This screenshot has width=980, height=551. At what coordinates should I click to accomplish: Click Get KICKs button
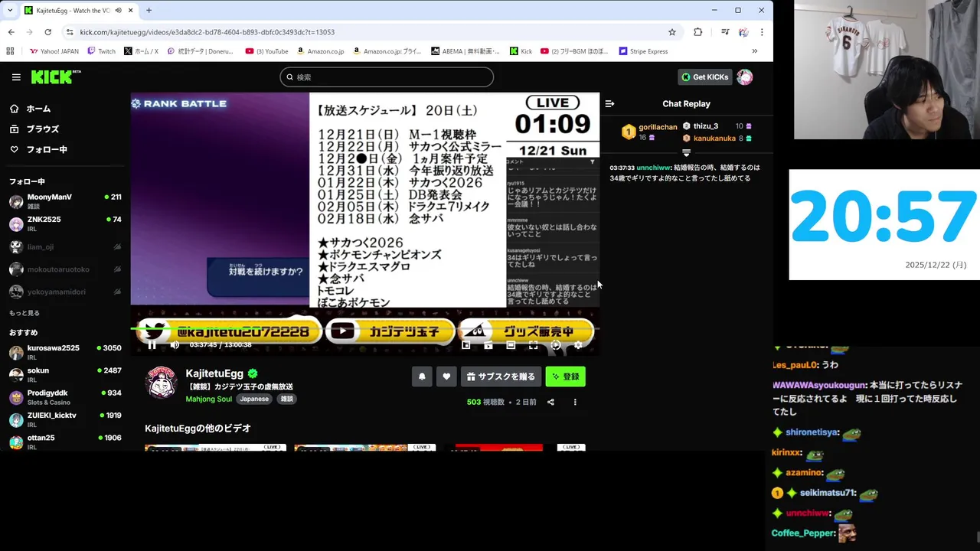(x=705, y=77)
